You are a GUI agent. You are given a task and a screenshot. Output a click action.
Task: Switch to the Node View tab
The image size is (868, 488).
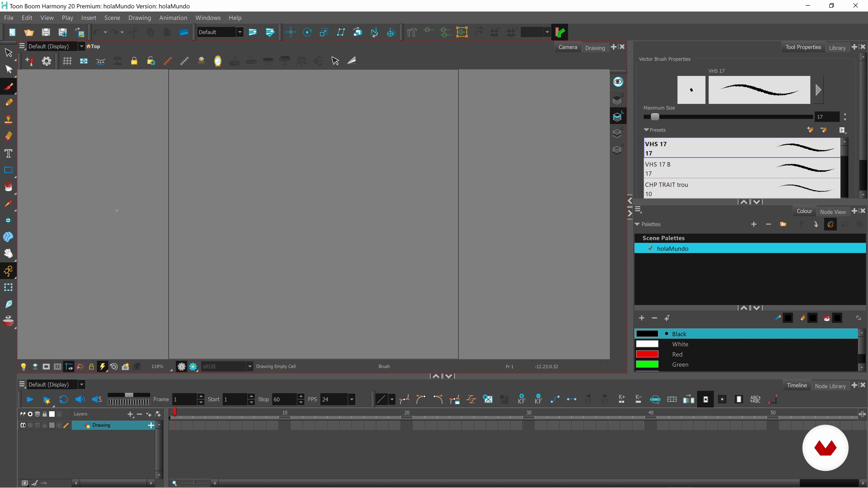point(833,211)
